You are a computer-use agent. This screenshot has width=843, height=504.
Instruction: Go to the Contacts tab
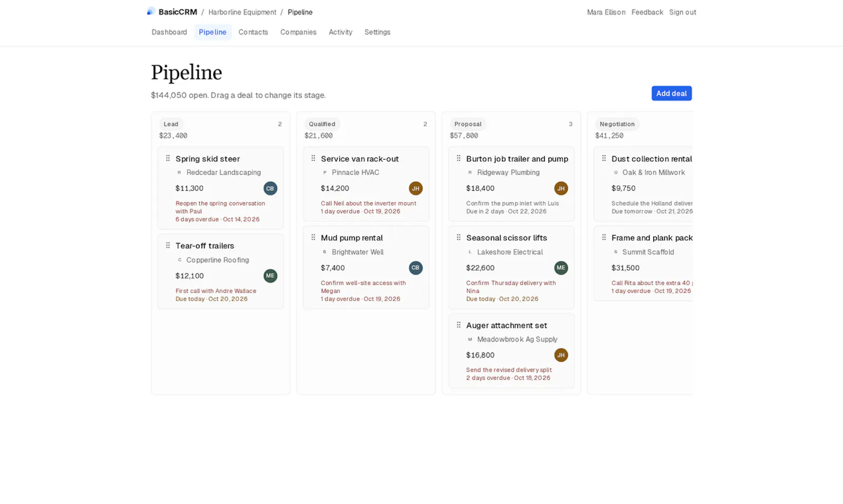pyautogui.click(x=253, y=32)
